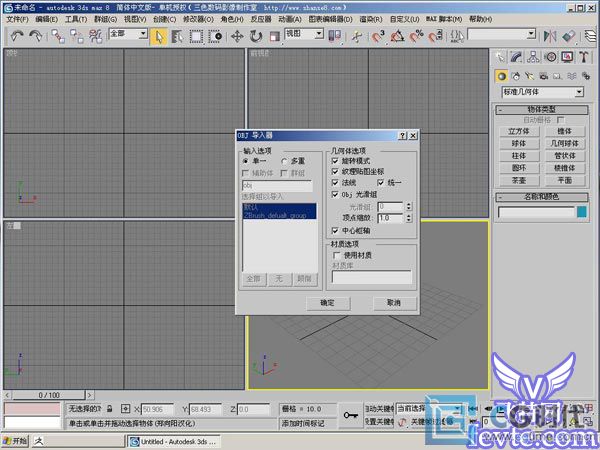Screen dimensions: 600x450
Task: Click the teal object color swatch
Action: point(582,212)
